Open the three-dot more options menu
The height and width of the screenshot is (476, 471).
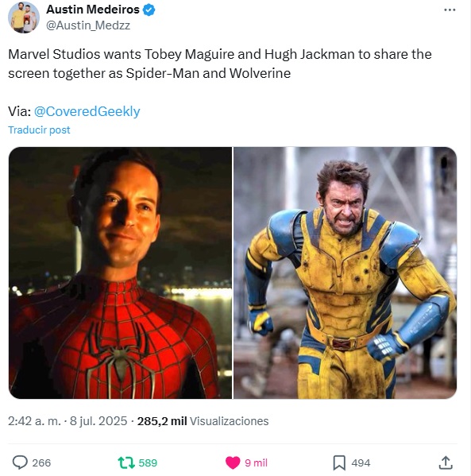[450, 10]
